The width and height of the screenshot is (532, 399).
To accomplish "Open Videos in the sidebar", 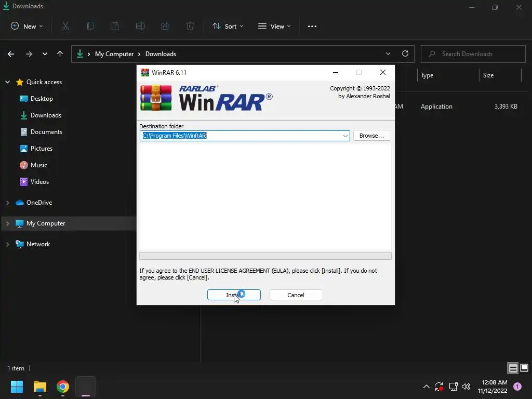I will [39, 181].
